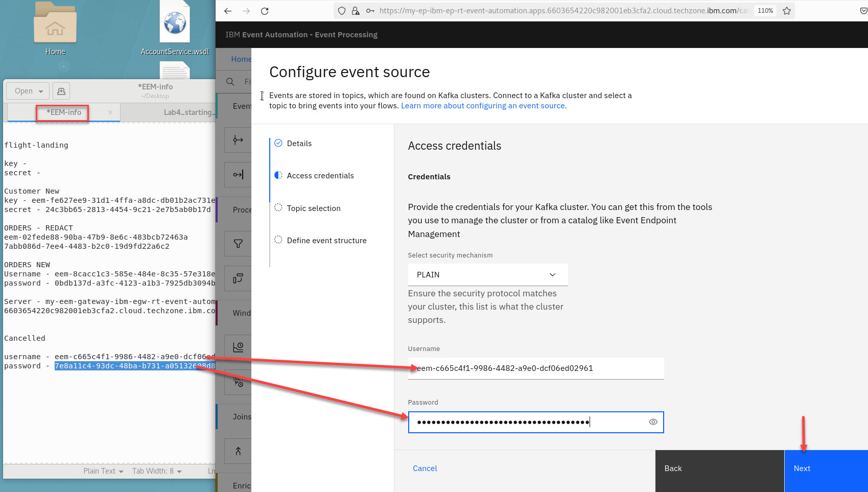Show password using the eye icon
This screenshot has height=492, width=868.
pos(653,422)
